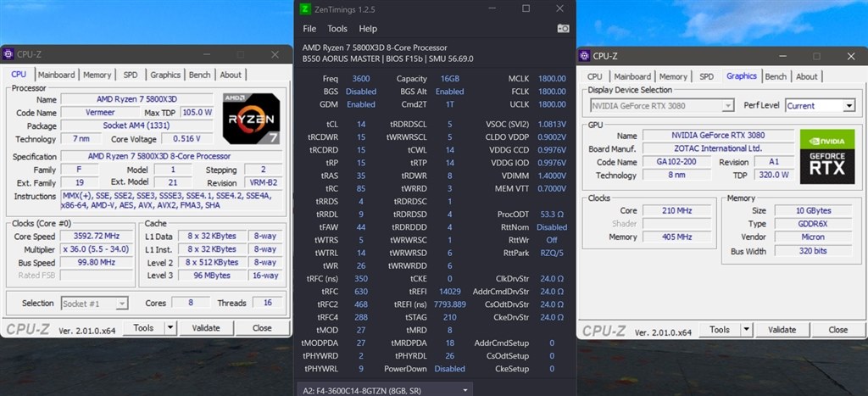
Task: Click the ZenTimings green Z app icon
Action: click(x=305, y=8)
